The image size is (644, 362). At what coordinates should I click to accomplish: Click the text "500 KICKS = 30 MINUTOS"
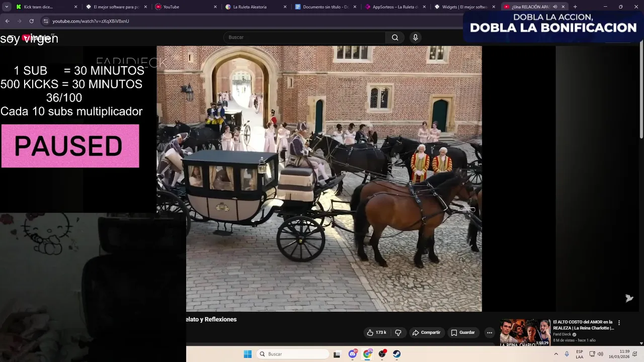71,84
